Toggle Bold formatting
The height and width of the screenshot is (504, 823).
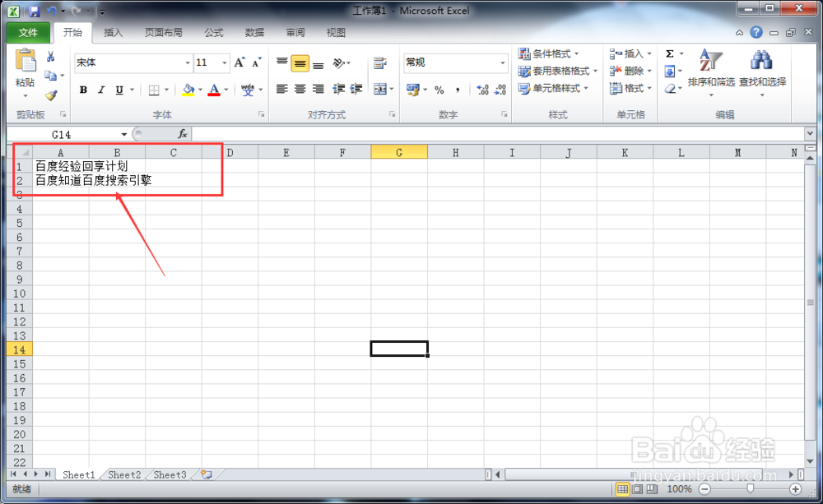point(83,90)
